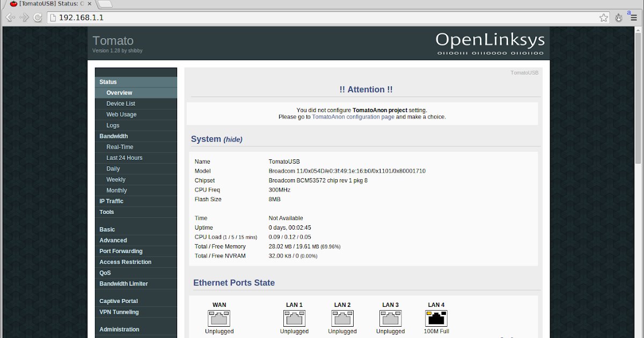644x338 pixels.
Task: Click the LAN 2 port icon
Action: (x=342, y=318)
